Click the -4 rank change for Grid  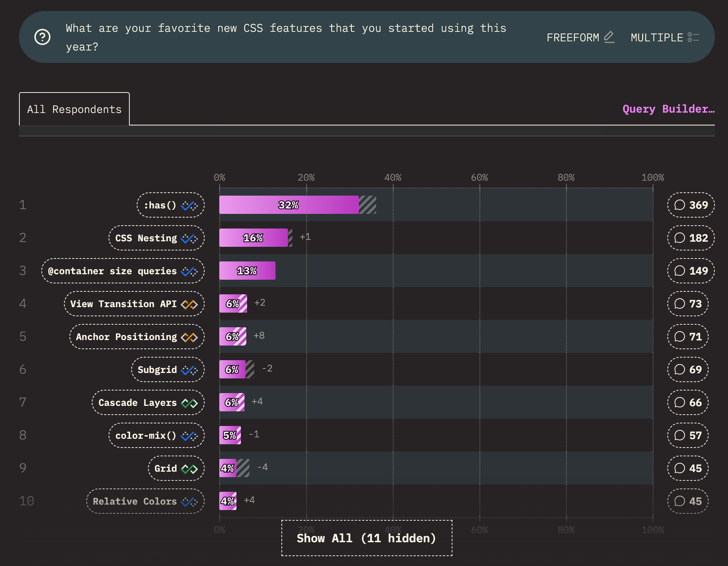(262, 467)
